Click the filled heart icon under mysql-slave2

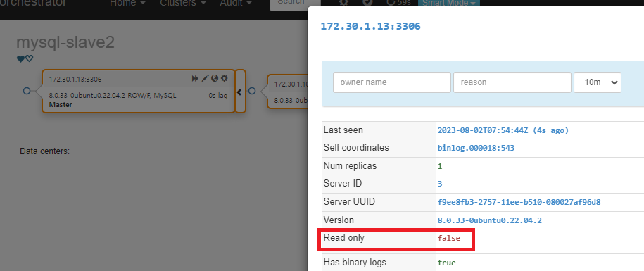pyautogui.click(x=20, y=59)
